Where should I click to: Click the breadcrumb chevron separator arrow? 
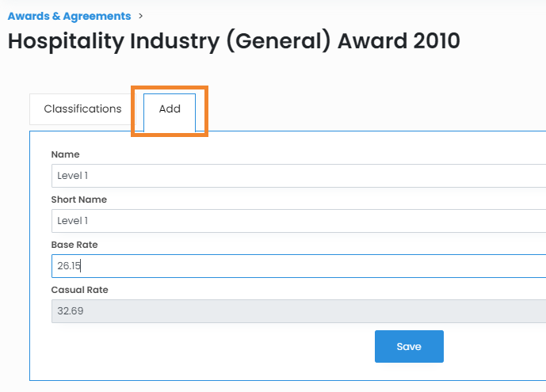click(x=140, y=16)
